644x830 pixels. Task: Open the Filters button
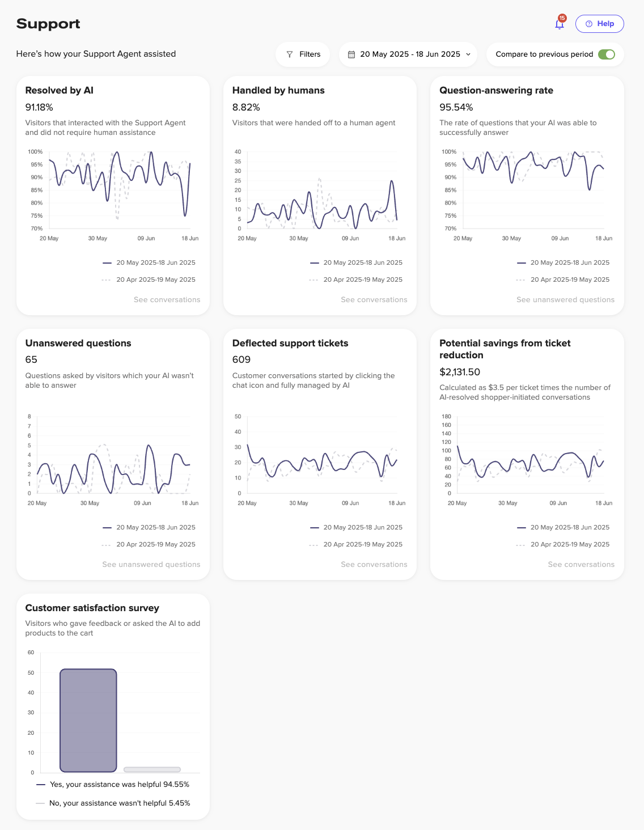coord(303,54)
